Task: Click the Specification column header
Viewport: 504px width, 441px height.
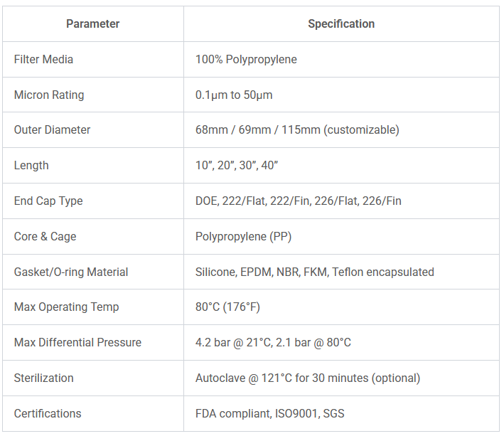Action: [x=341, y=24]
